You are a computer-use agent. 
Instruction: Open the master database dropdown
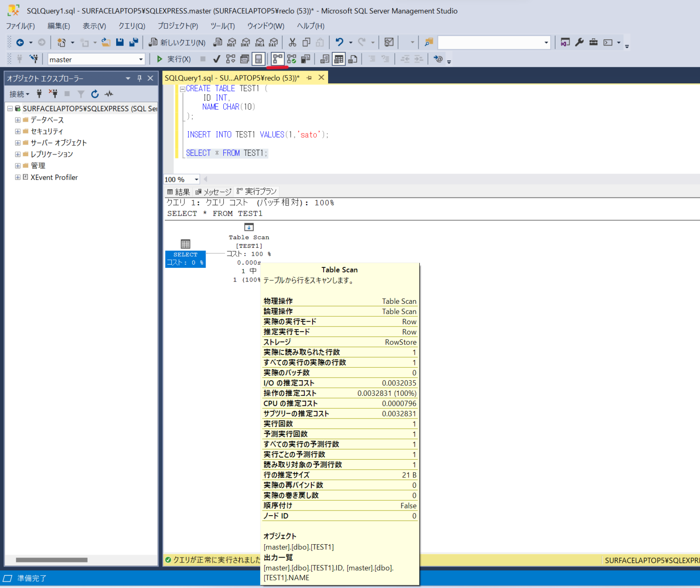click(x=140, y=59)
